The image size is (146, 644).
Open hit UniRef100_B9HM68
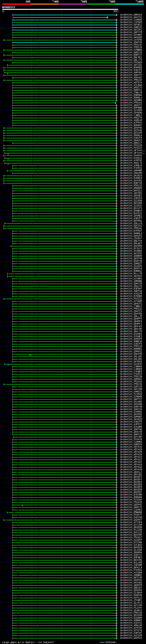131,67
